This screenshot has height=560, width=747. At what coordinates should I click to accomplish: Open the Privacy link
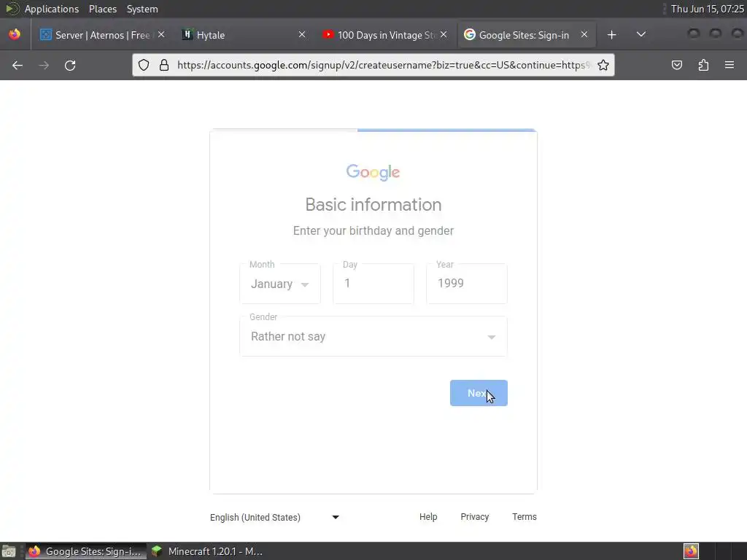pyautogui.click(x=474, y=517)
